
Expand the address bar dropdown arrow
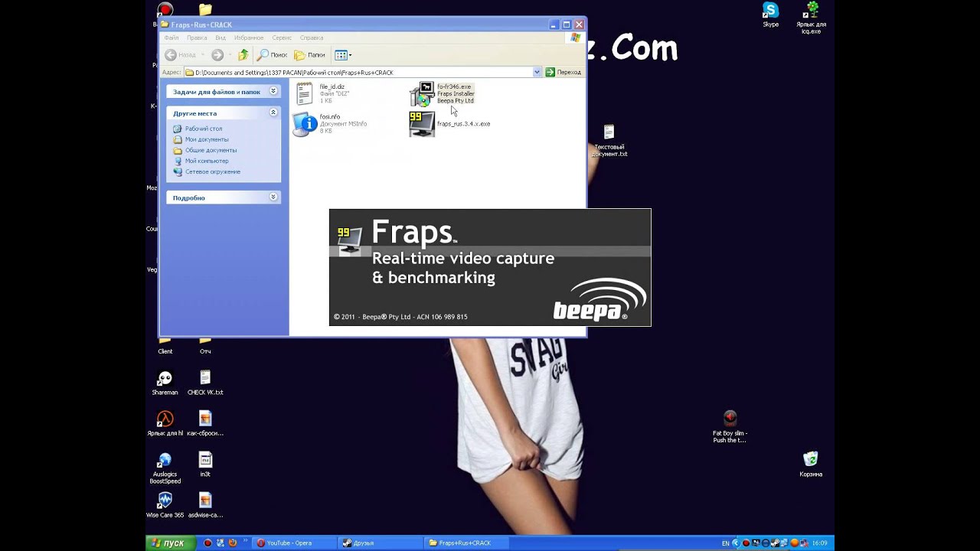pos(537,73)
